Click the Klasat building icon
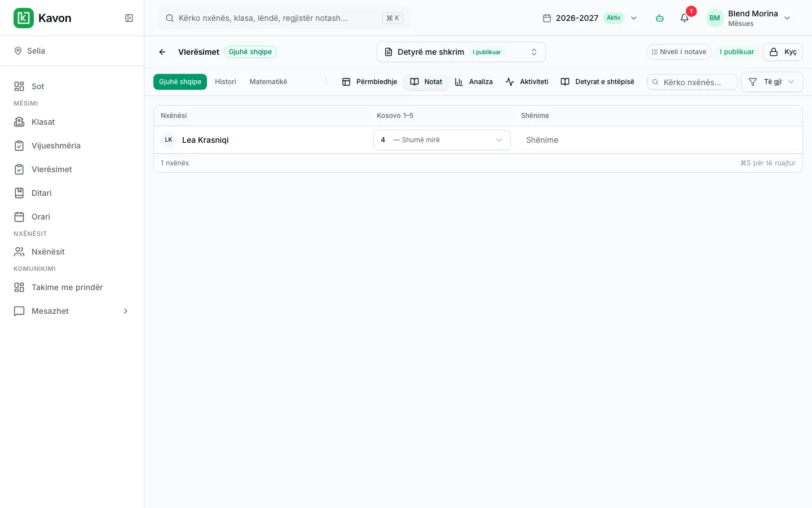The image size is (812, 508). point(19,122)
